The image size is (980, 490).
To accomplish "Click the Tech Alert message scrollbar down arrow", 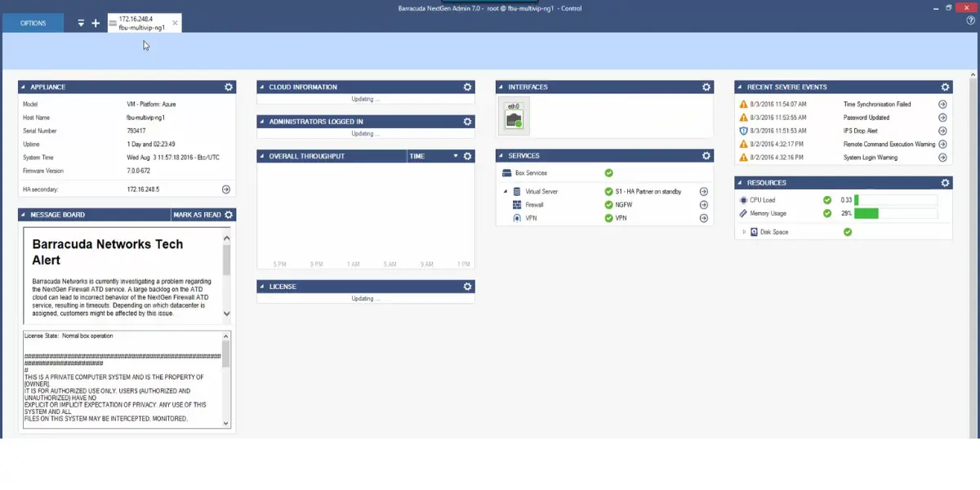I will [226, 314].
